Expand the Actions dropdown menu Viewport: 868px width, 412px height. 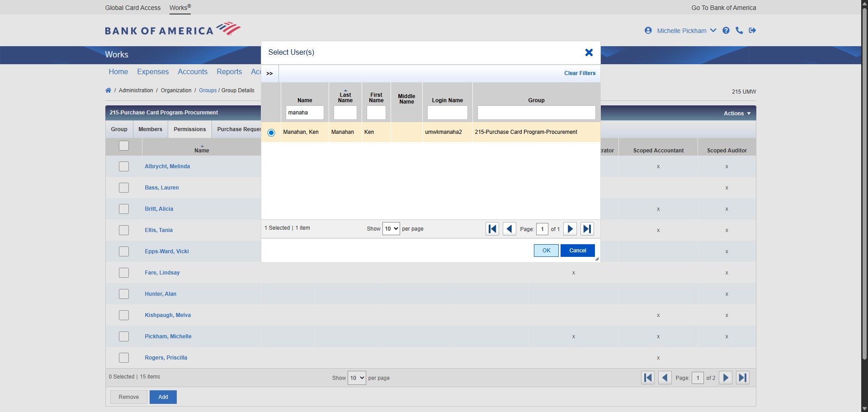(x=737, y=114)
